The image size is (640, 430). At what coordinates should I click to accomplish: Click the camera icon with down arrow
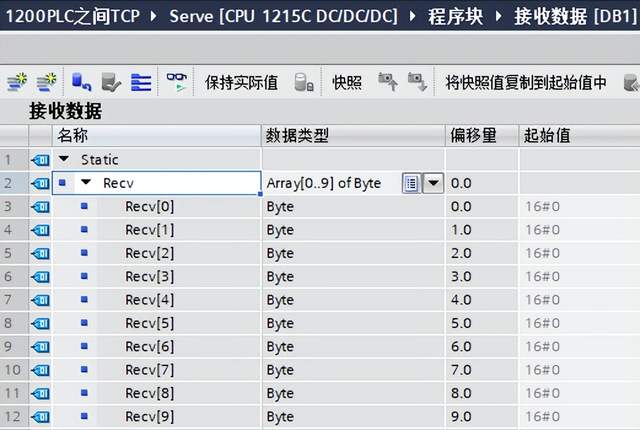[417, 82]
